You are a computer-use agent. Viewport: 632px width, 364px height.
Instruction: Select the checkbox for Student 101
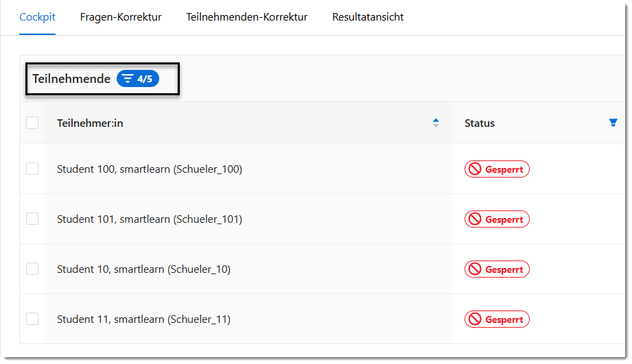pyautogui.click(x=32, y=219)
